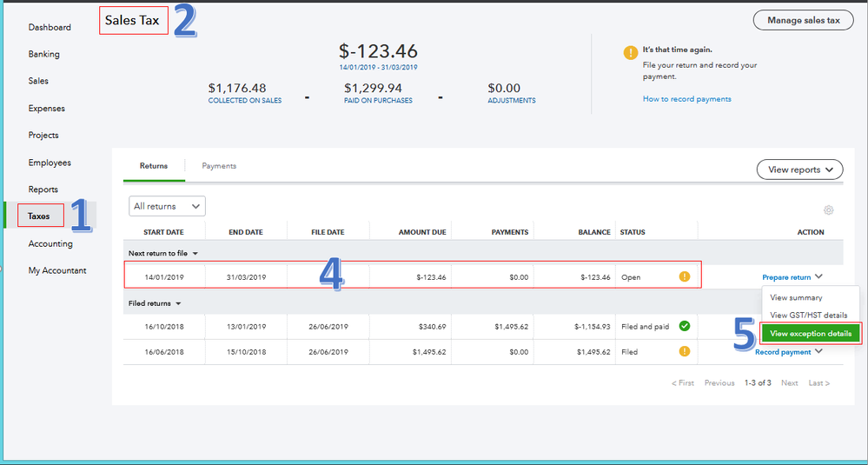This screenshot has width=868, height=465.
Task: Click the 14/01/2019 - 31/03/2019 period link
Action: (378, 68)
